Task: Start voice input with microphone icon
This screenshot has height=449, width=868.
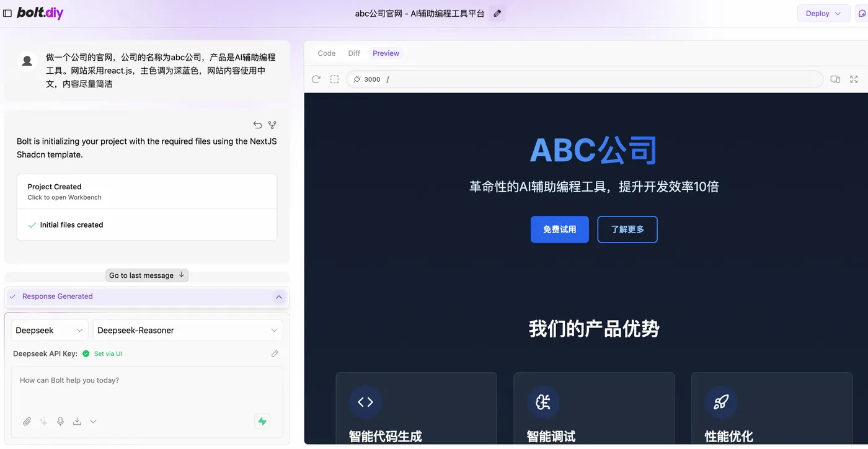Action: (60, 422)
